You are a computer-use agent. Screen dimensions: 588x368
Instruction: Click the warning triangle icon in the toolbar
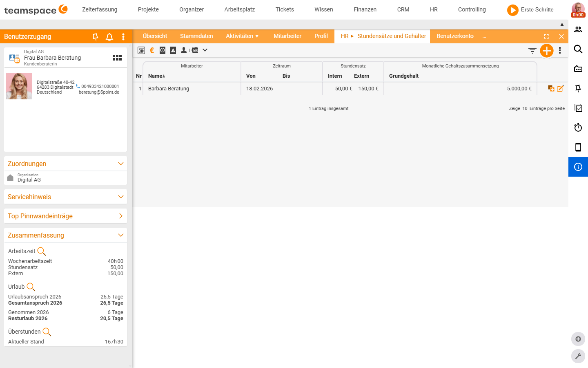click(x=173, y=50)
